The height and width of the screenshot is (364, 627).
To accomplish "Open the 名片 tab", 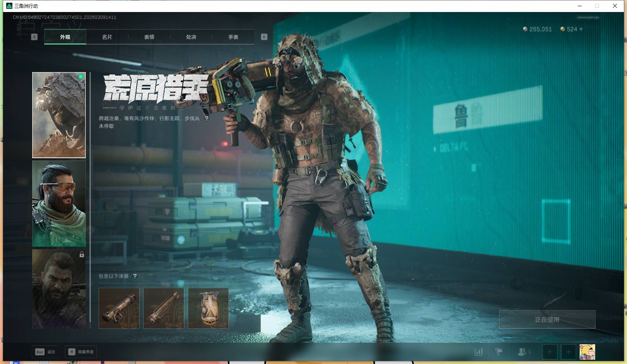I will [107, 37].
